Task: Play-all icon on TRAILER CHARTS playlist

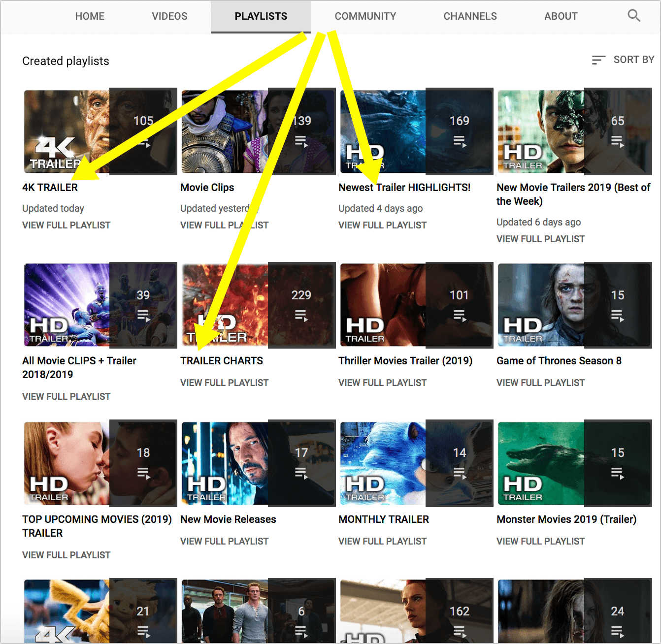Action: [301, 316]
